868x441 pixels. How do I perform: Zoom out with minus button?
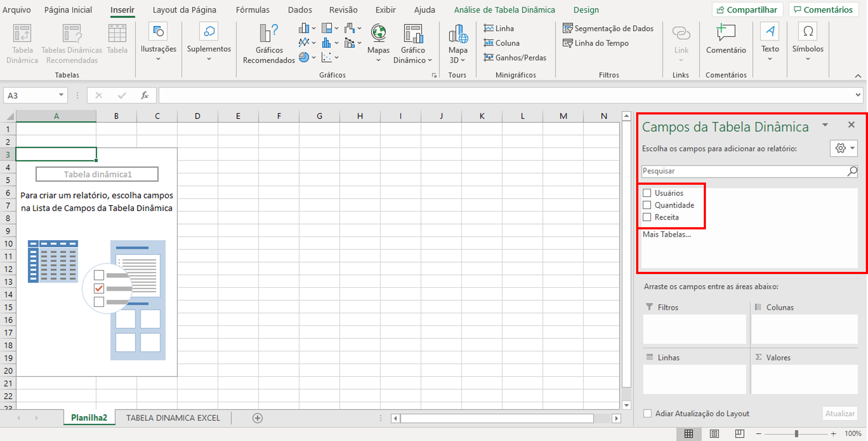coord(759,434)
